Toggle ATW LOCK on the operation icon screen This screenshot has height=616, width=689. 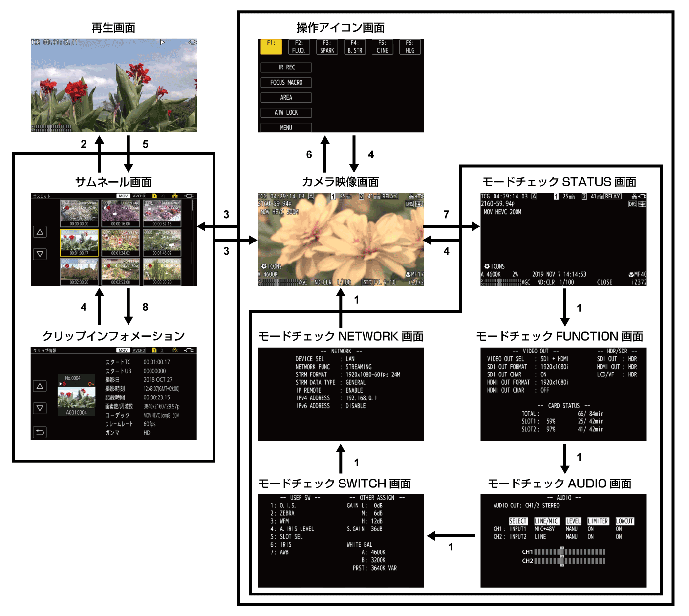tap(287, 112)
